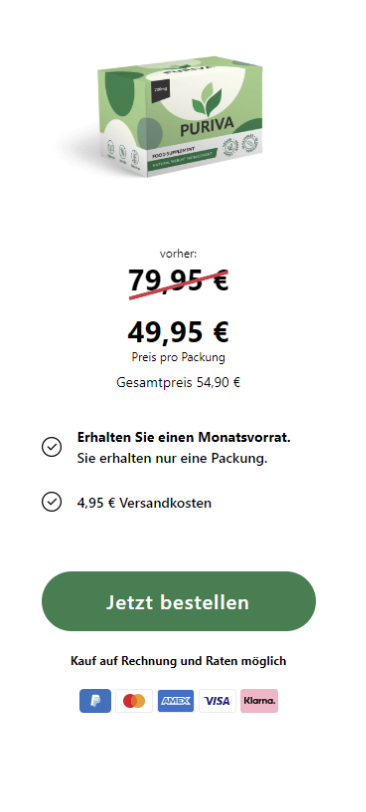
Task: Click the PayPal payment icon
Action: tap(95, 701)
